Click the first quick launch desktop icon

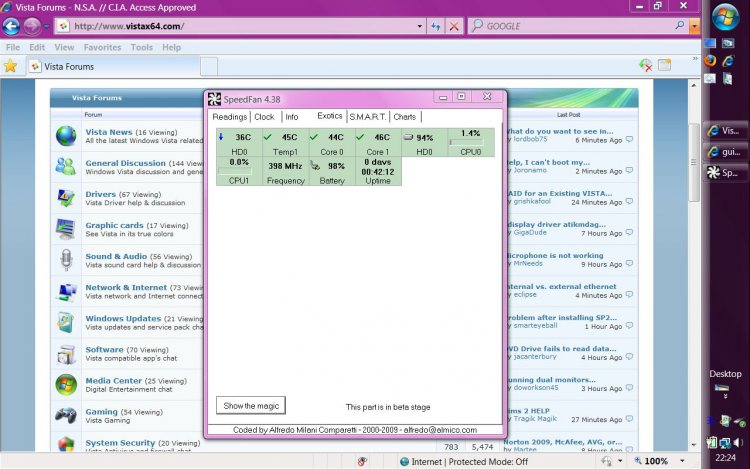(x=710, y=44)
